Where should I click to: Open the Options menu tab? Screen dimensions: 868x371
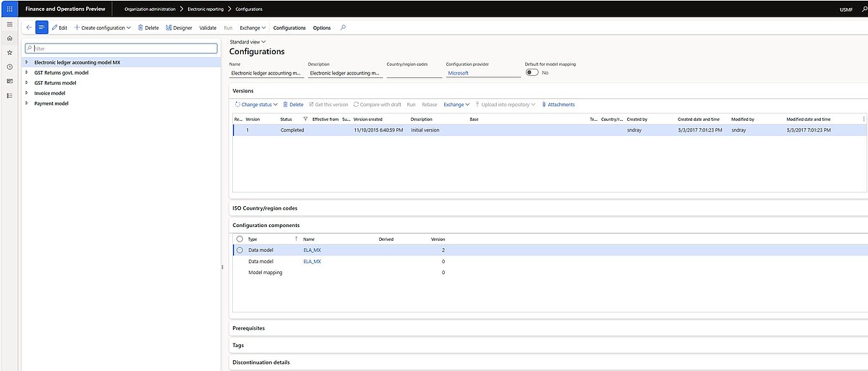coord(322,27)
